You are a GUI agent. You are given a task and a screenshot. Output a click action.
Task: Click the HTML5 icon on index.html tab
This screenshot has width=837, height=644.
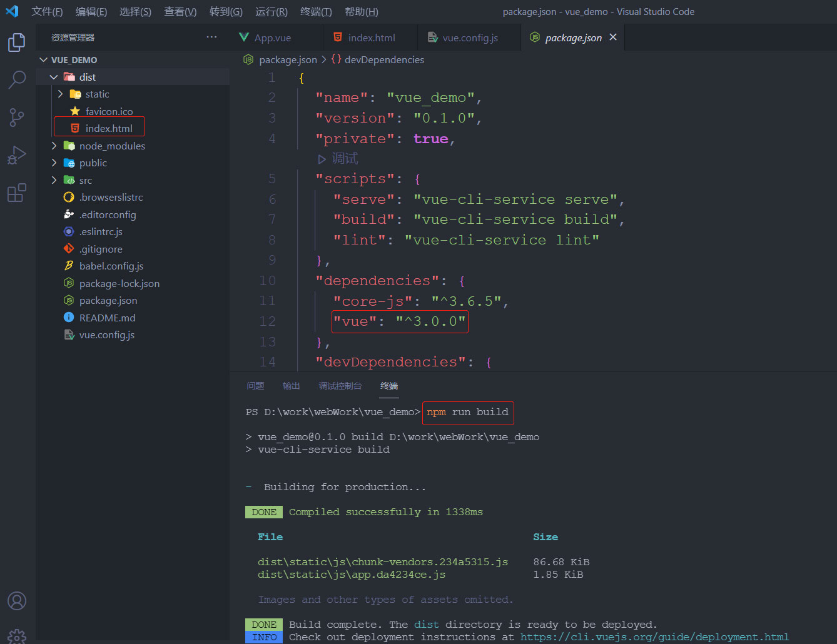[x=338, y=38]
